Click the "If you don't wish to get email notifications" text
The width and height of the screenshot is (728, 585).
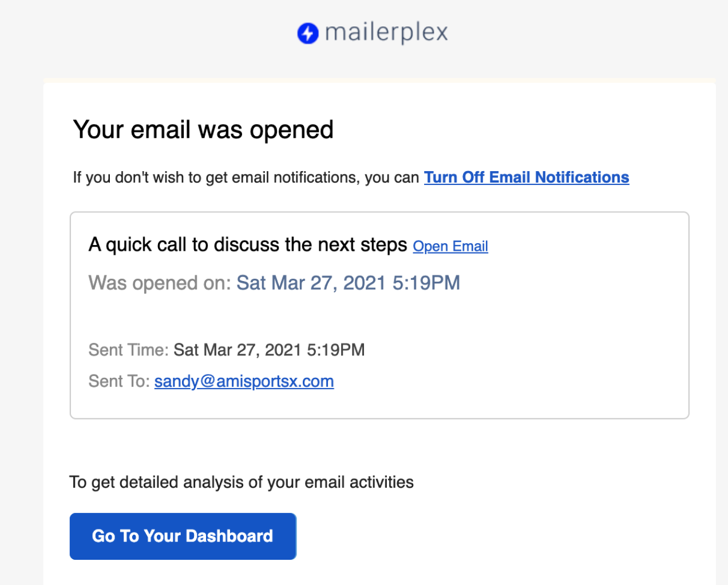[x=246, y=177]
